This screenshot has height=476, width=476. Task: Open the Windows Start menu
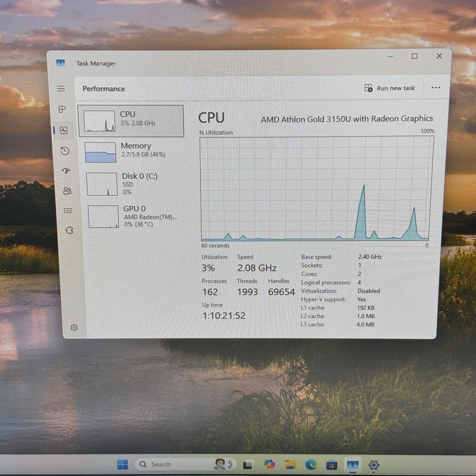tap(122, 465)
